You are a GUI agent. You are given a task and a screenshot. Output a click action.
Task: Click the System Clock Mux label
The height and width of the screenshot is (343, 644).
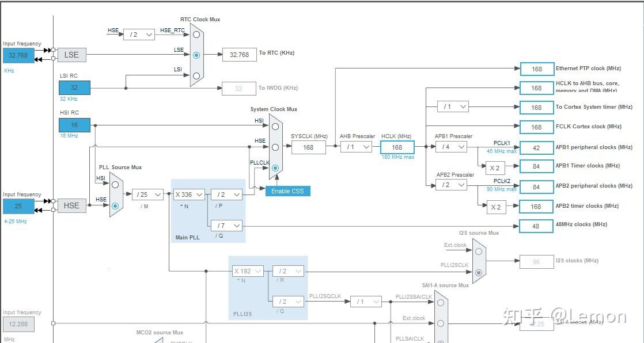coord(274,109)
